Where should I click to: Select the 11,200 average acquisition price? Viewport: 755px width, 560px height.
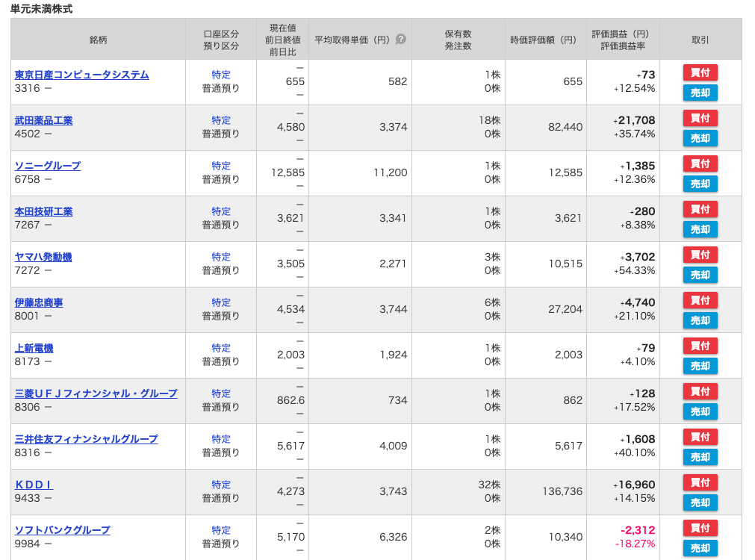pos(391,172)
